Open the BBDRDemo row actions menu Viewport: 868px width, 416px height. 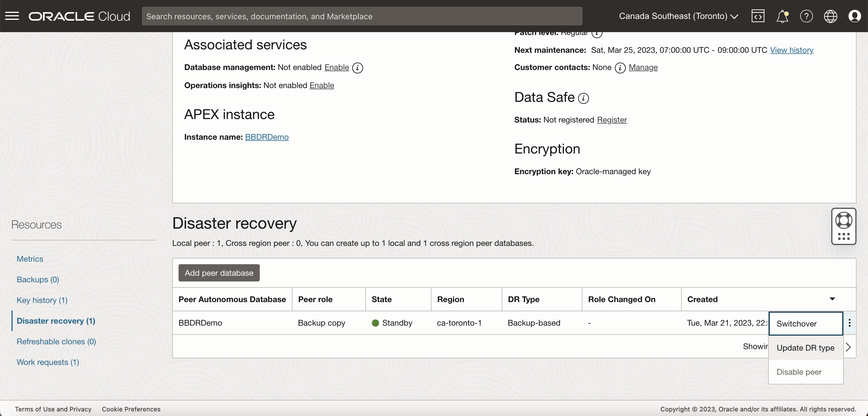[x=850, y=323]
